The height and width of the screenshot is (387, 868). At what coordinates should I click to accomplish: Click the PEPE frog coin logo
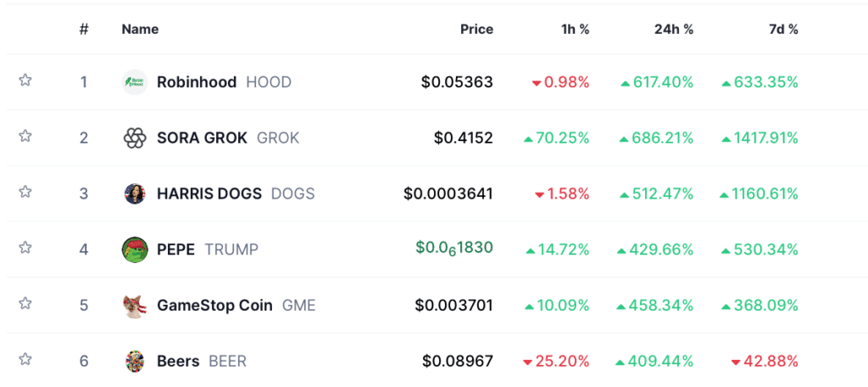click(135, 250)
